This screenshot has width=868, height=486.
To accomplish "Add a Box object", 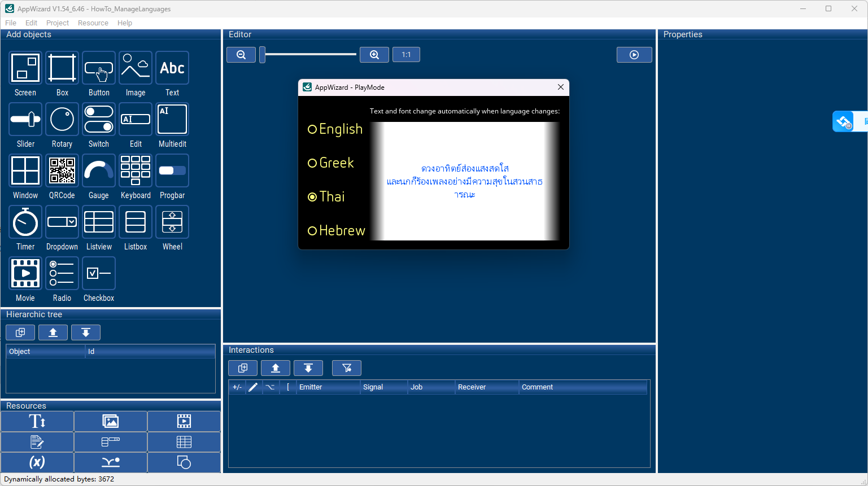I will [x=62, y=68].
